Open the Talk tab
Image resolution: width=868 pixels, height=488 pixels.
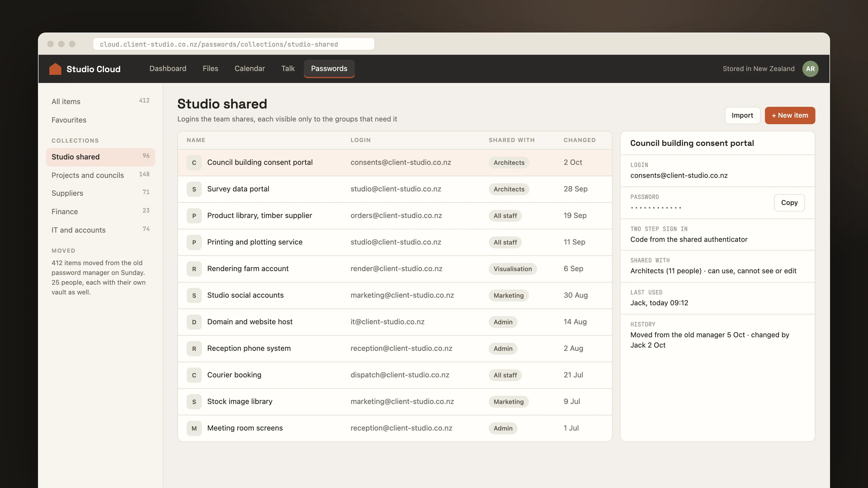pyautogui.click(x=288, y=68)
